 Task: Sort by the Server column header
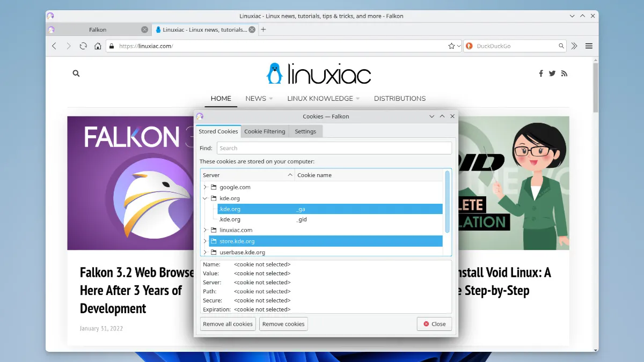(248, 175)
